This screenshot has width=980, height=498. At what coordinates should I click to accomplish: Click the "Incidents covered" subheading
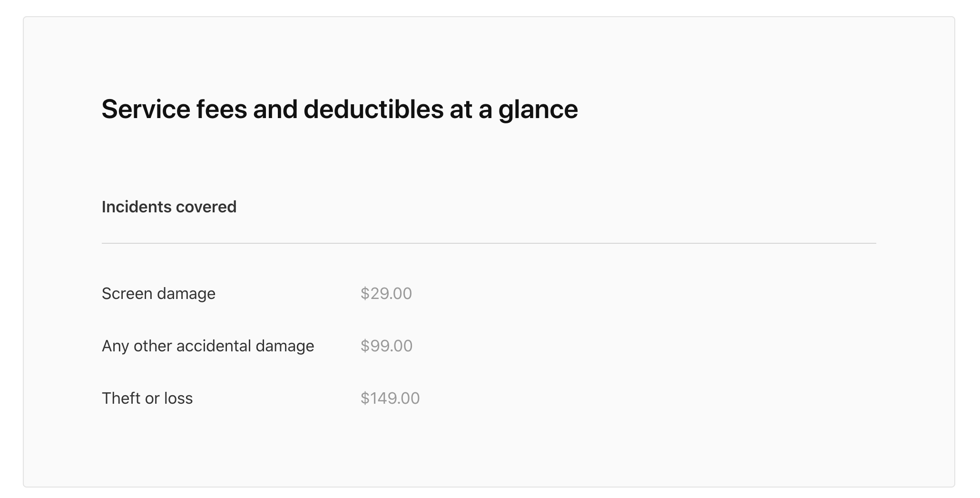point(169,207)
